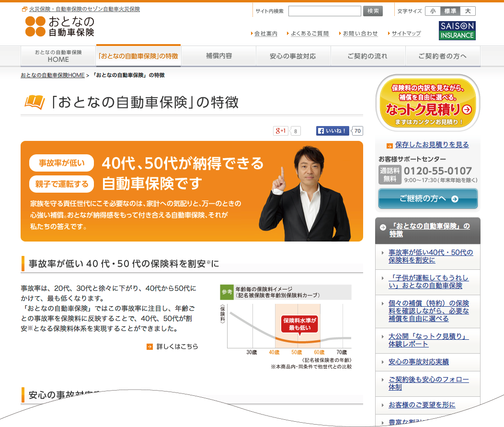
Task: Click the circled arrow in sidebar 特徴 header
Action: tap(383, 227)
